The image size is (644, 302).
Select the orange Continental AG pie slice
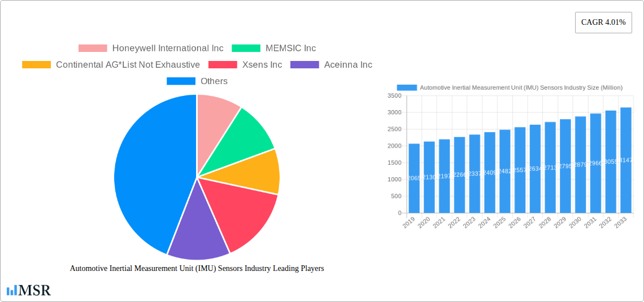(x=260, y=172)
